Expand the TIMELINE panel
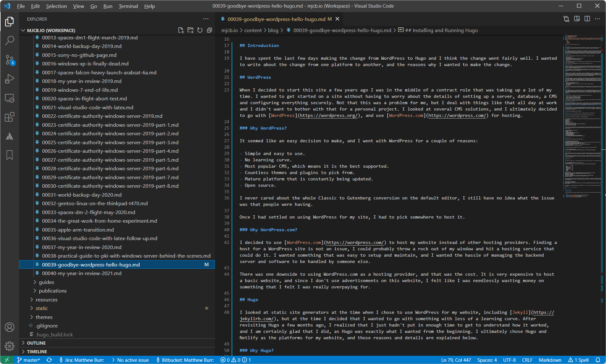 118,352
